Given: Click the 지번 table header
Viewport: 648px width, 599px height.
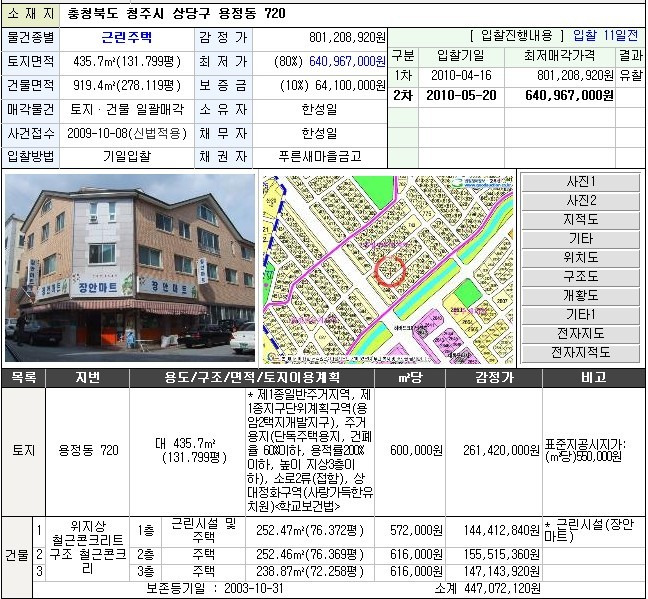Looking at the screenshot, I should 87,377.
